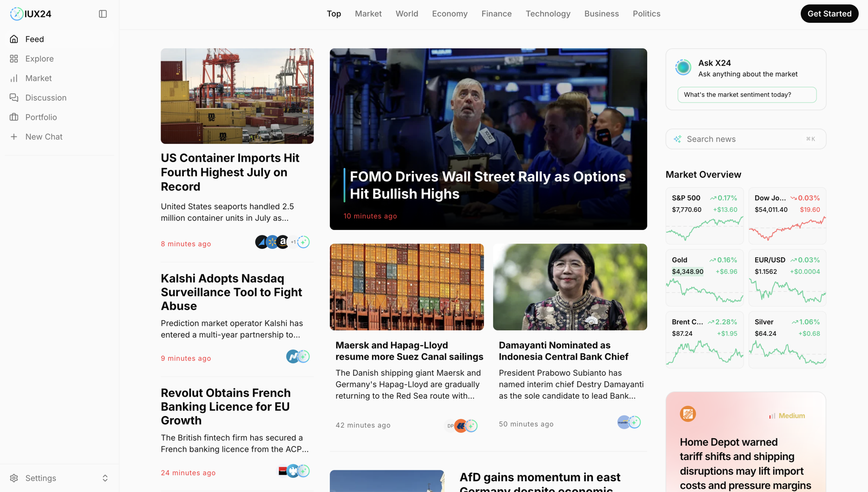Click the S&P 500 upward trend arrow
This screenshot has height=492, width=868.
(713, 198)
